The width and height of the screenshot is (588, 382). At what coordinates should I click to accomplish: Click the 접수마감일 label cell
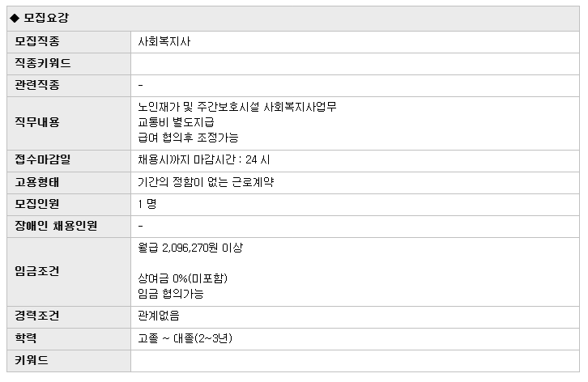69,161
